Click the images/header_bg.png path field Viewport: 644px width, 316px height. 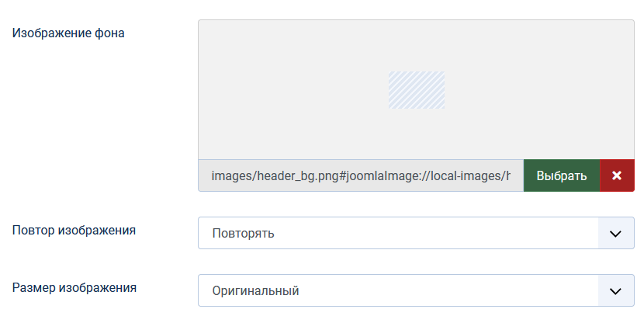pos(361,175)
